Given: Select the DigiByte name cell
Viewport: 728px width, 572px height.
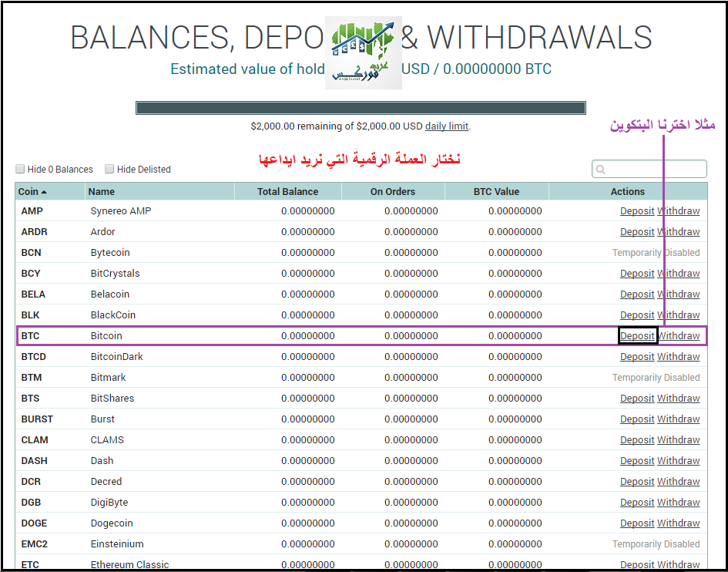Looking at the screenshot, I should pos(109,503).
